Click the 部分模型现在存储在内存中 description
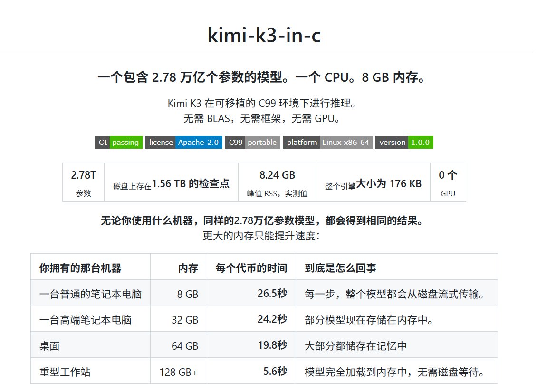 (369, 320)
